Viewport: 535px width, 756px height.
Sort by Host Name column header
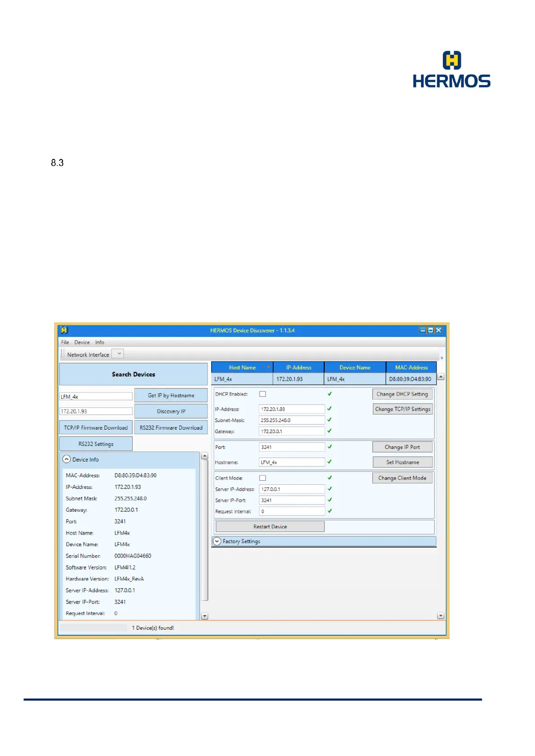(x=242, y=367)
